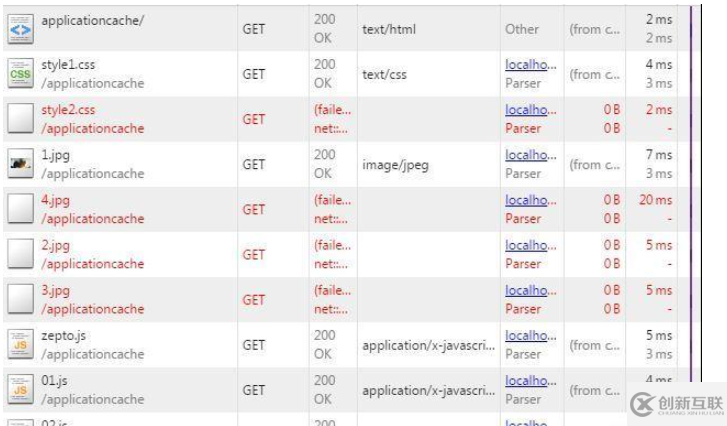The image size is (727, 426).
Task: Select the style1.css request name
Action: [x=68, y=65]
